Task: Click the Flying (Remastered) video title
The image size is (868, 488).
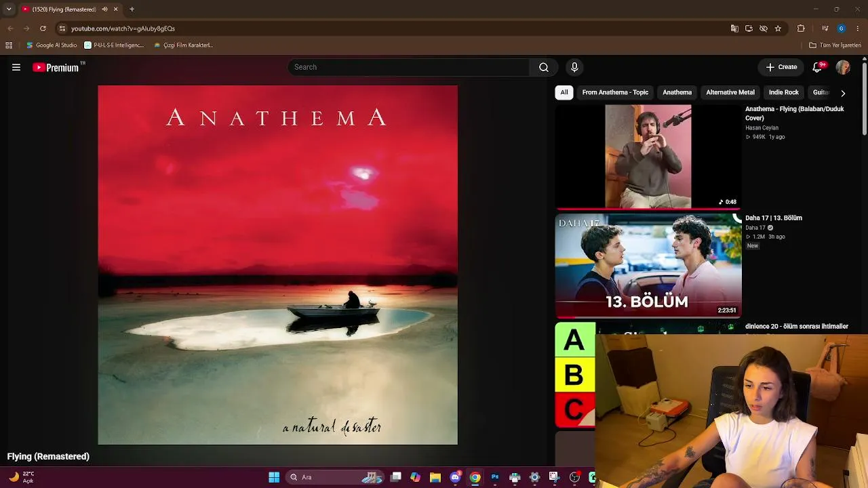Action: [x=48, y=456]
